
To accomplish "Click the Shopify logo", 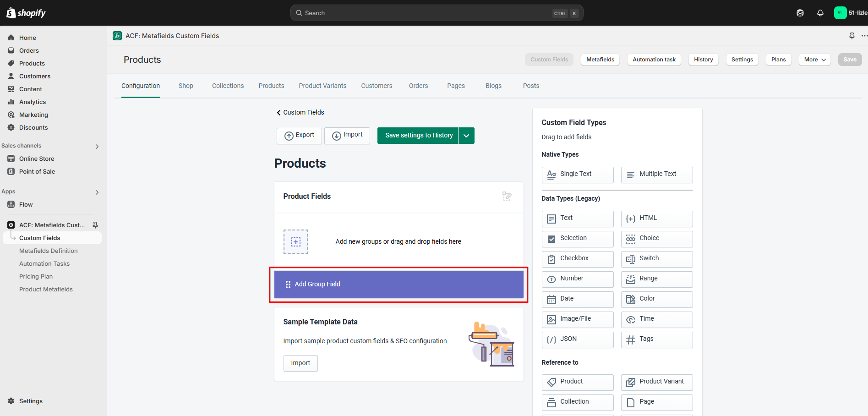I will 26,13.
